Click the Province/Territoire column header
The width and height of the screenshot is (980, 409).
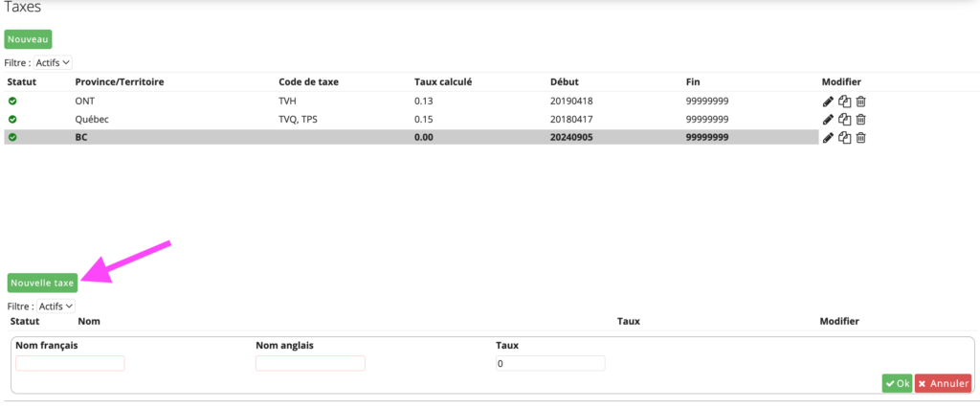(x=120, y=82)
